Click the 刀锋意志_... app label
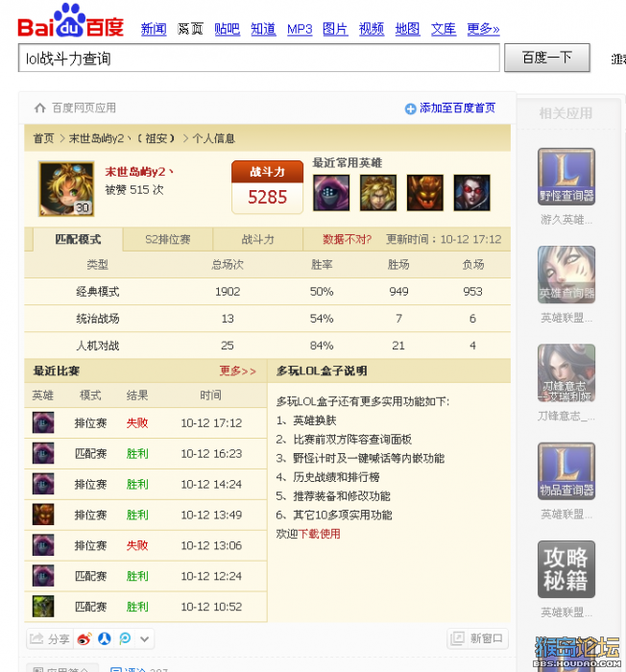Screen dimensions: 626x672 pos(566,416)
